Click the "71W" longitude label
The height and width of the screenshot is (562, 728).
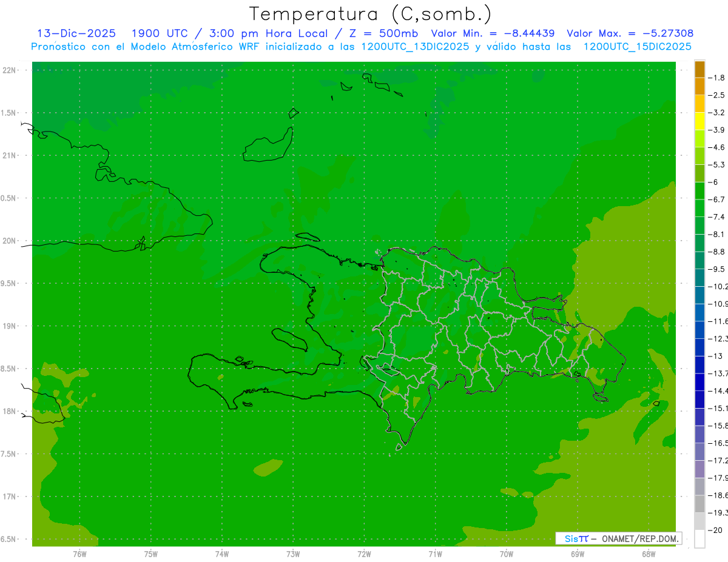tap(435, 554)
